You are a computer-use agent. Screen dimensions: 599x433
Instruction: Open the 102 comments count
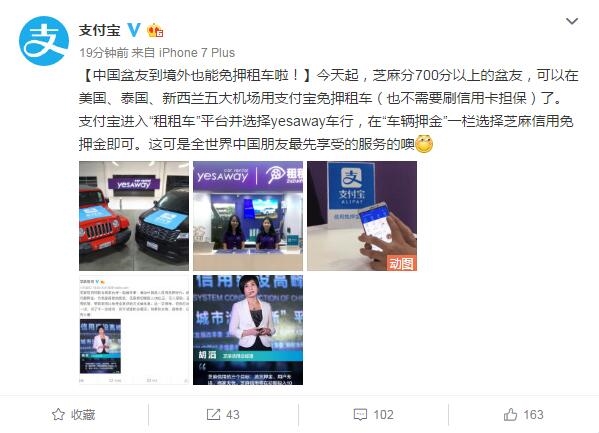coord(383,415)
